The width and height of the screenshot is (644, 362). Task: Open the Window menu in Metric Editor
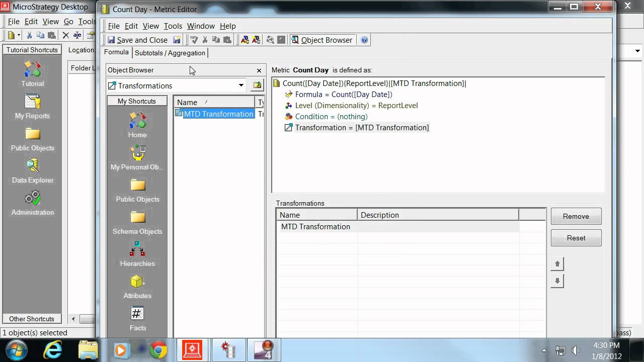tap(201, 26)
